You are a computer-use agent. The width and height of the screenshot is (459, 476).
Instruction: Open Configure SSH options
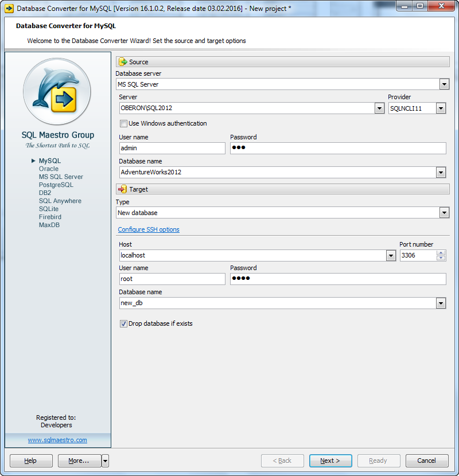(x=148, y=229)
